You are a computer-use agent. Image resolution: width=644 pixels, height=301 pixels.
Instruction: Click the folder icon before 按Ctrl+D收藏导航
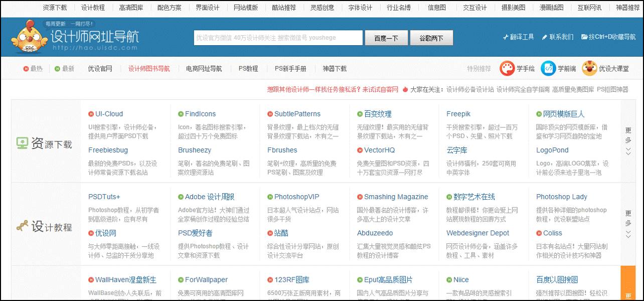(585, 37)
